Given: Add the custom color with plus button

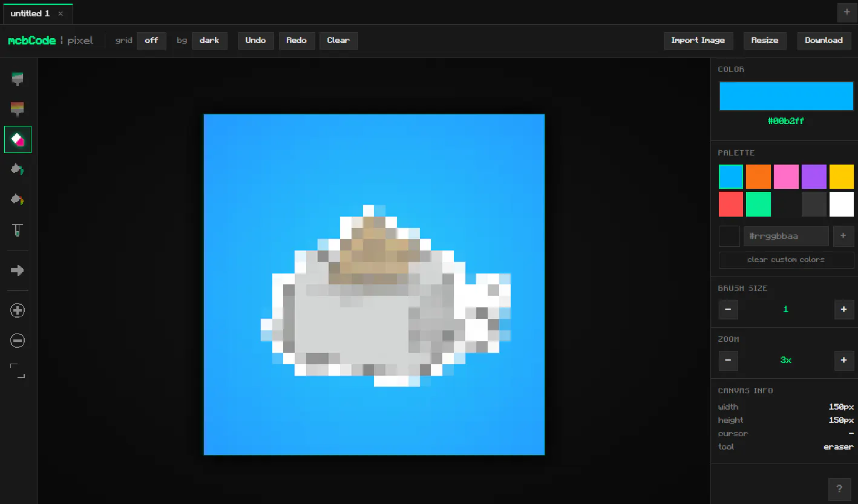Looking at the screenshot, I should click(x=843, y=236).
